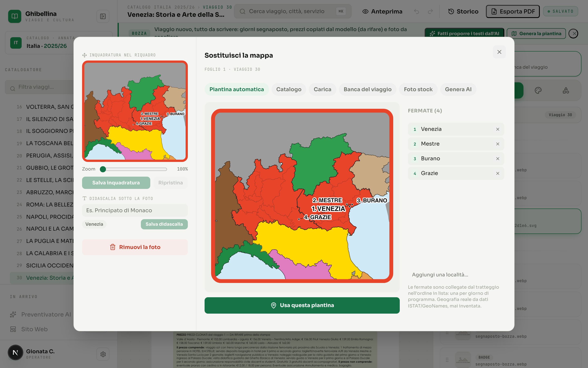The image size is (588, 368).
Task: Click the 100% zoom value
Action: [x=182, y=169]
